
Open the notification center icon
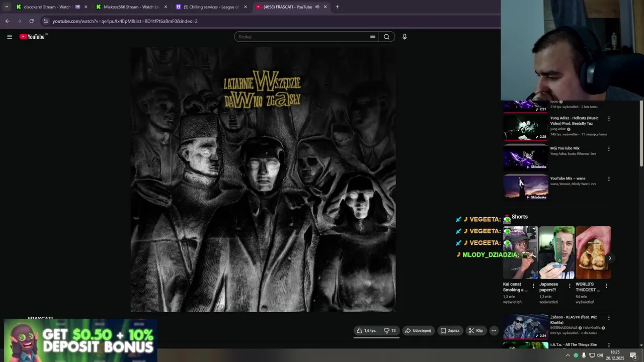(x=633, y=355)
